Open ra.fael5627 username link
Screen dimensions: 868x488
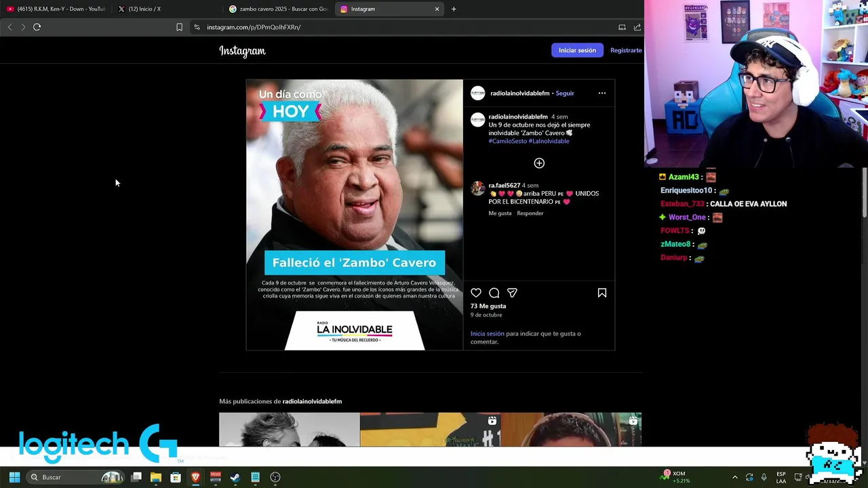pos(505,185)
